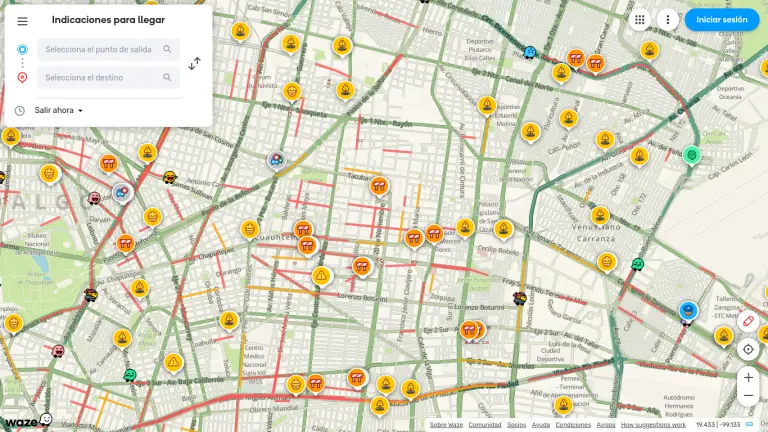
Task: Open the three-dot more options menu
Action: click(x=668, y=19)
